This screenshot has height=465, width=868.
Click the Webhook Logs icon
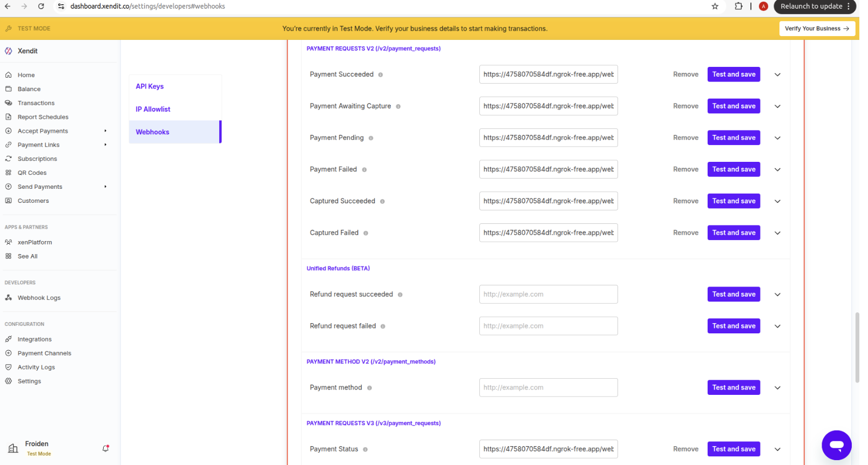tap(8, 298)
